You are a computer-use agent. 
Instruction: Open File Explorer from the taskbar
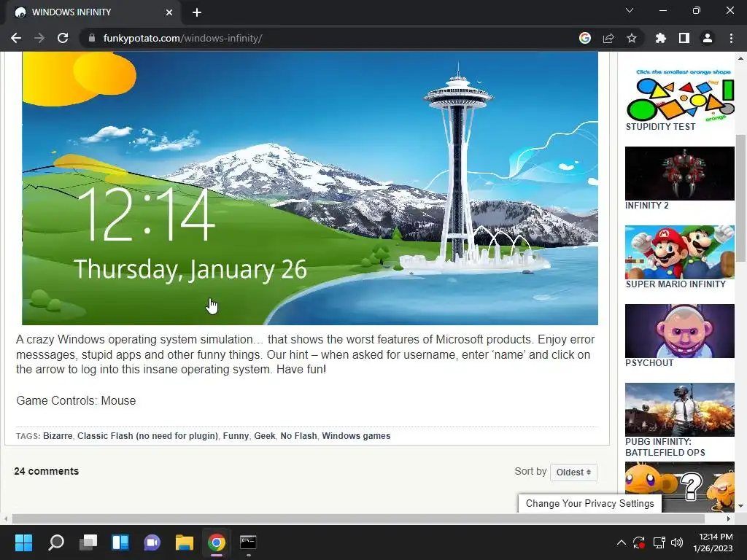click(185, 542)
